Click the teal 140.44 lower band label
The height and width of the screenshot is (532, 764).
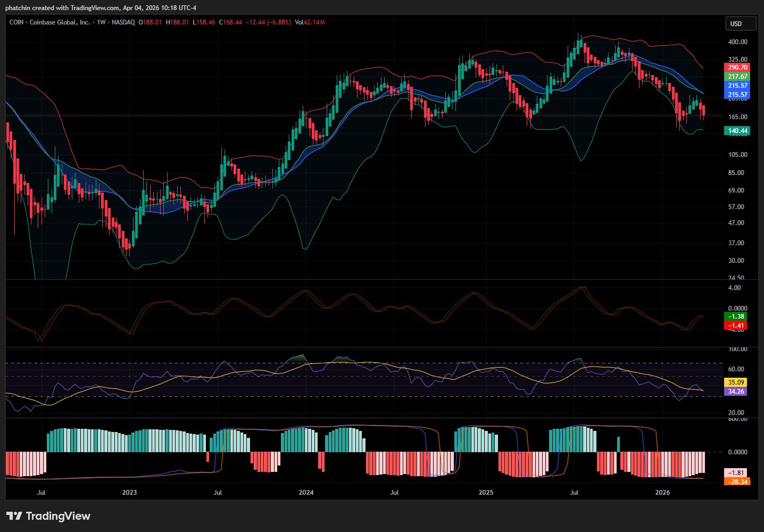pyautogui.click(x=737, y=131)
